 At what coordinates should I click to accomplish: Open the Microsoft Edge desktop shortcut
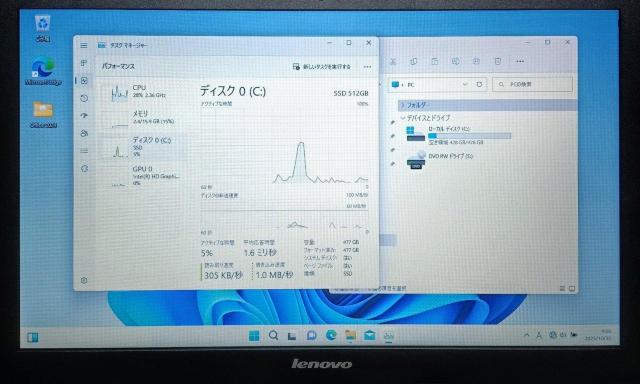point(43,71)
